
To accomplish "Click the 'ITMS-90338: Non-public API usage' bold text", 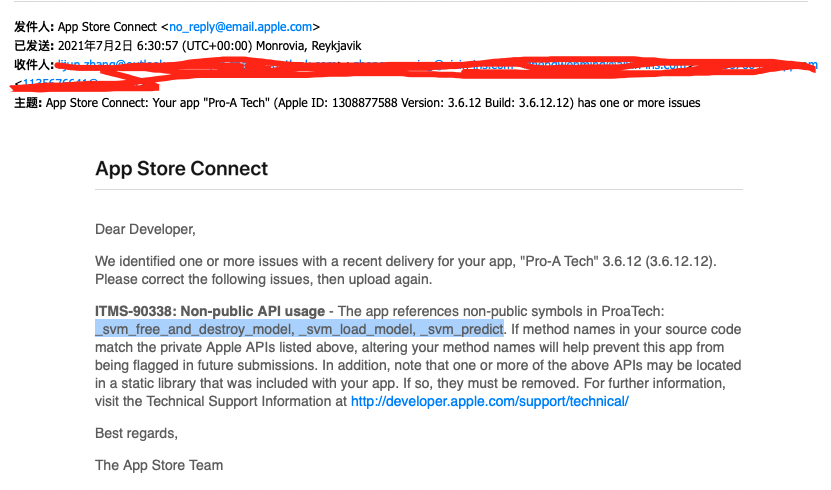I will [210, 311].
